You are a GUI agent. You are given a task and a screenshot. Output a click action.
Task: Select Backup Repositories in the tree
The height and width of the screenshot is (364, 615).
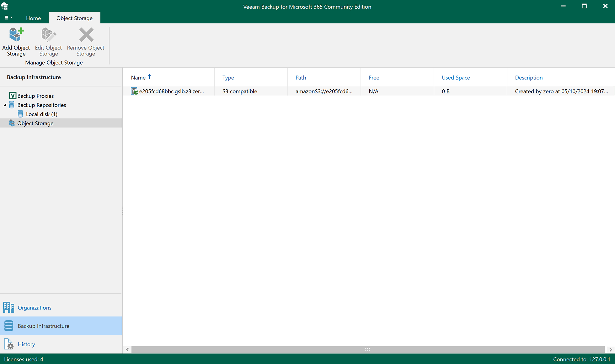[41, 105]
